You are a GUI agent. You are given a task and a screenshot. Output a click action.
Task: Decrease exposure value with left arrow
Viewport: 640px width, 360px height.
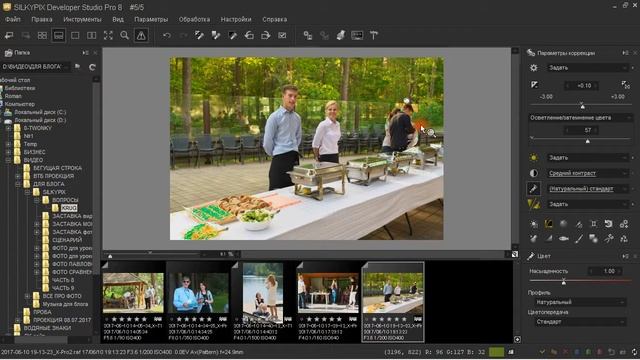567,86
